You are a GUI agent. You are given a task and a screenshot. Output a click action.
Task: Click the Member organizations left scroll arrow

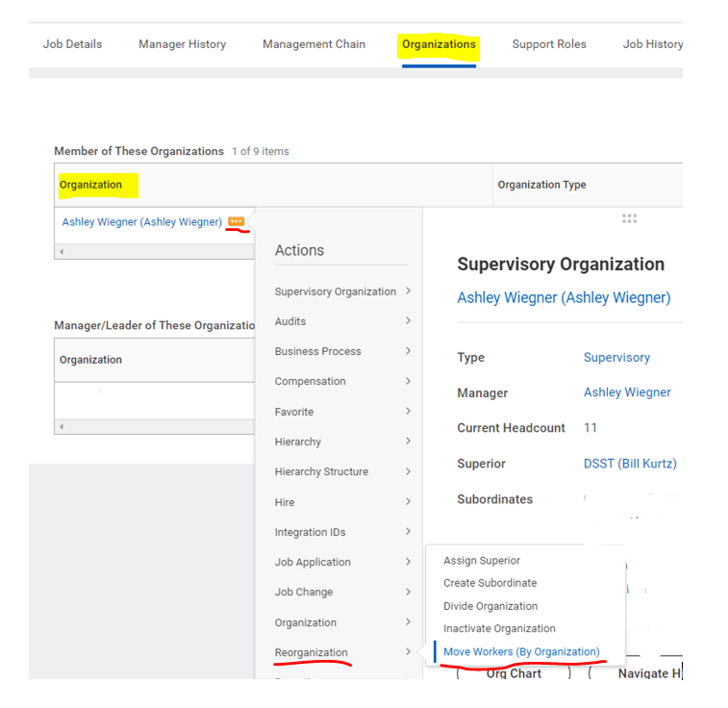[62, 252]
